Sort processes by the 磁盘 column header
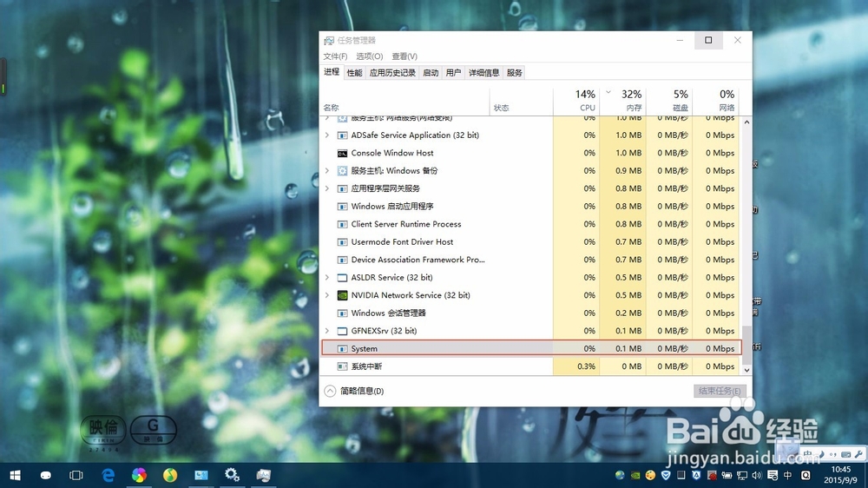This screenshot has height=488, width=868. click(669, 101)
